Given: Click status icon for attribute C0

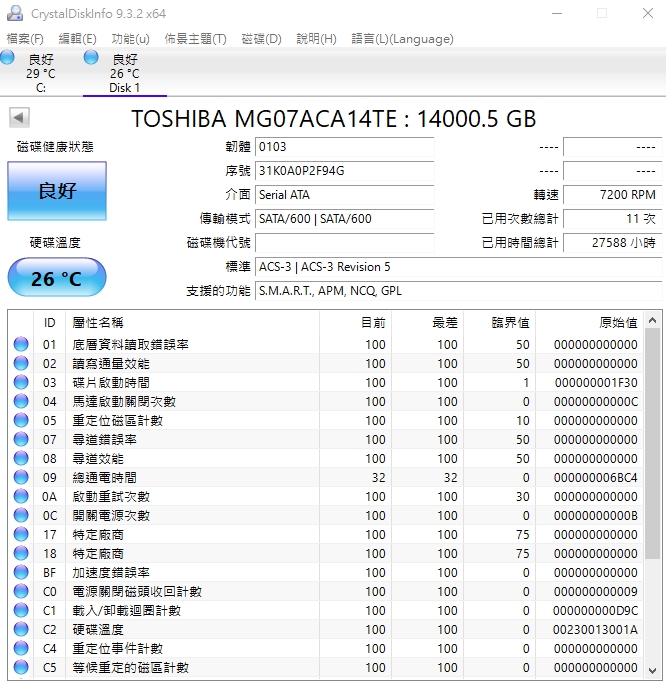Looking at the screenshot, I should point(21,591).
